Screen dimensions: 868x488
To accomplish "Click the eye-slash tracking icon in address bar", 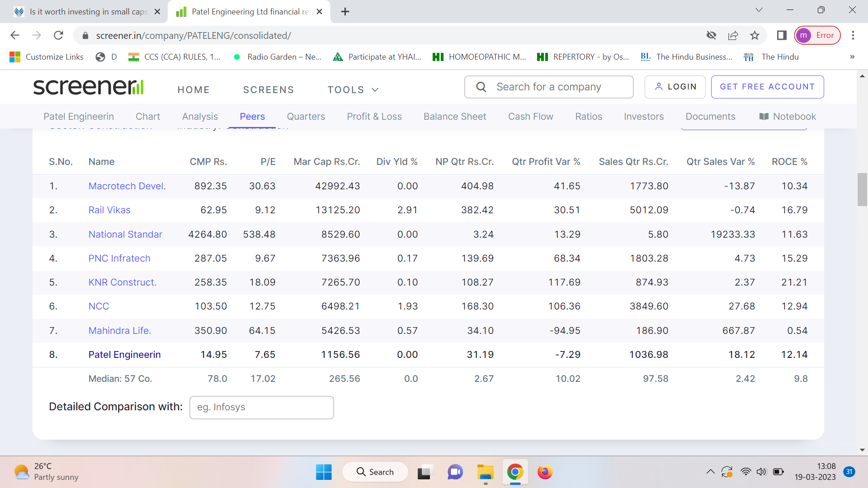I will click(x=711, y=35).
